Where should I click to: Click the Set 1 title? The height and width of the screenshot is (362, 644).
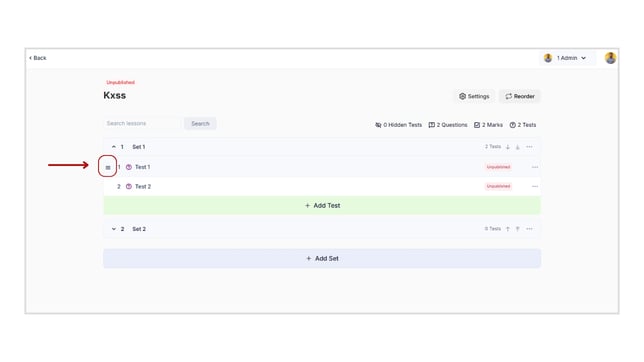(138, 147)
